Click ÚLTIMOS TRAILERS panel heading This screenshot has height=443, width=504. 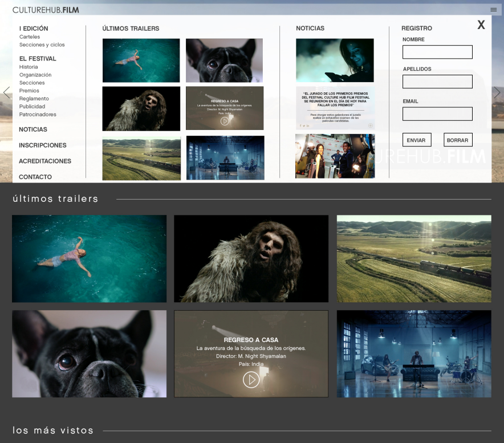pos(131,29)
